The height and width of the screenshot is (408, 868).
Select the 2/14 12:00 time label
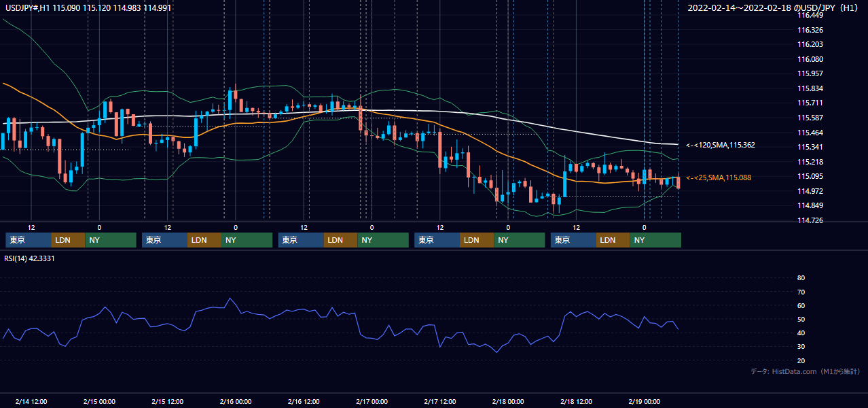point(31,401)
